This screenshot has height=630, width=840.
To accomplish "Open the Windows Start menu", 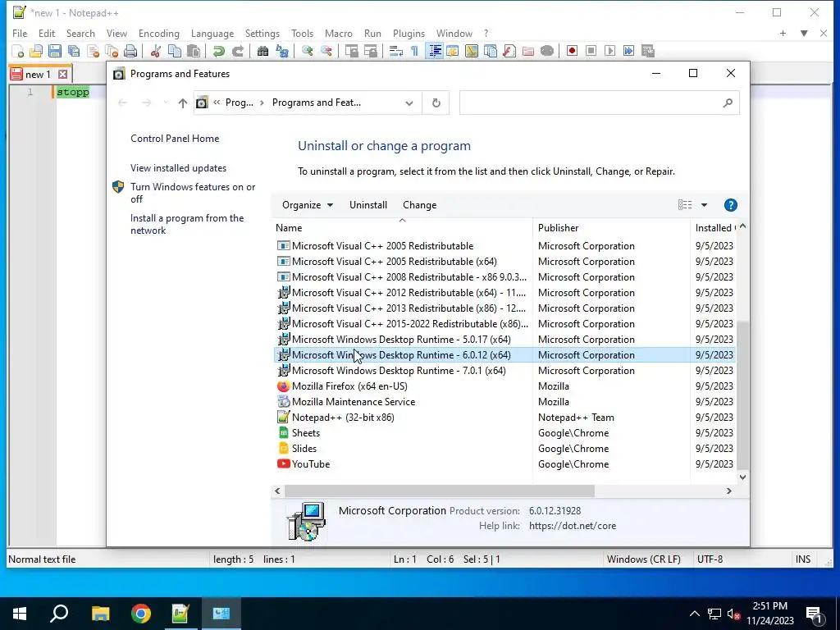I will (x=20, y=614).
